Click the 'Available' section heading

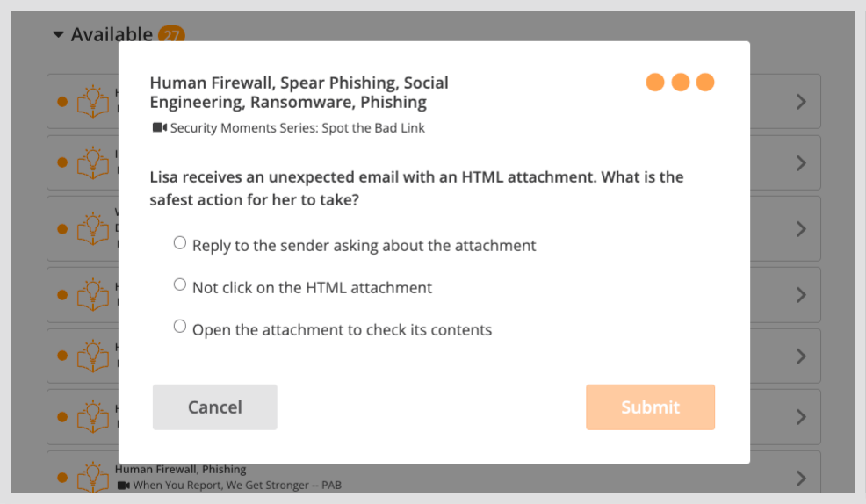tap(112, 35)
